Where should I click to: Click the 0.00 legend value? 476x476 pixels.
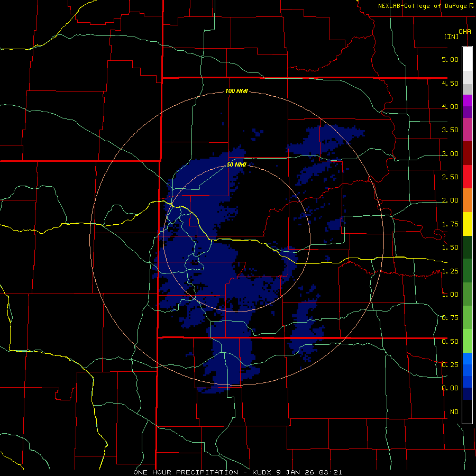point(450,388)
